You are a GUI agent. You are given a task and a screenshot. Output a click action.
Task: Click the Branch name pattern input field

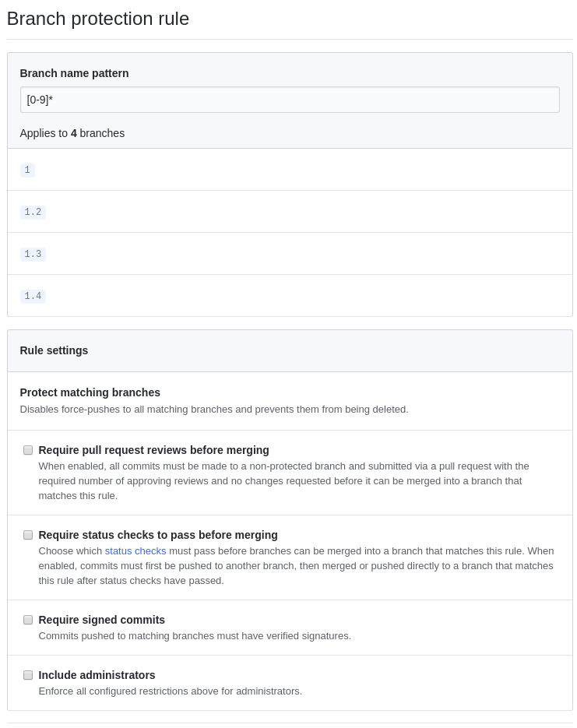point(290,100)
